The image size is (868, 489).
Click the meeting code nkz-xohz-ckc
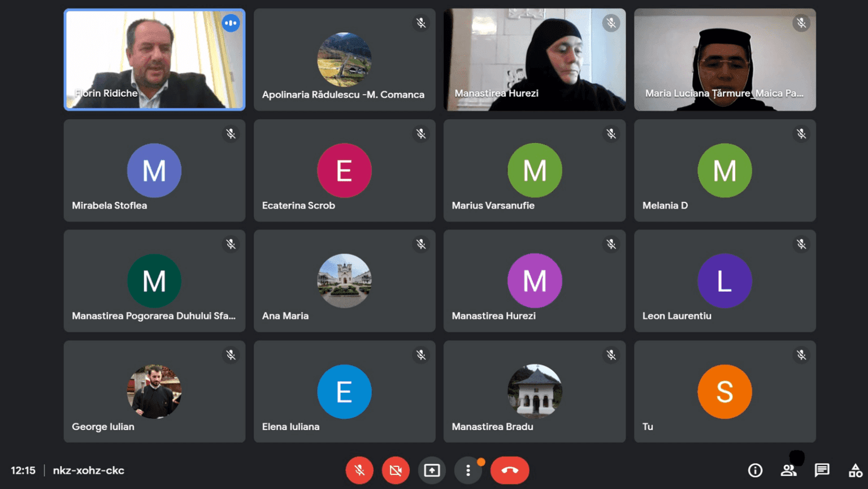point(89,470)
